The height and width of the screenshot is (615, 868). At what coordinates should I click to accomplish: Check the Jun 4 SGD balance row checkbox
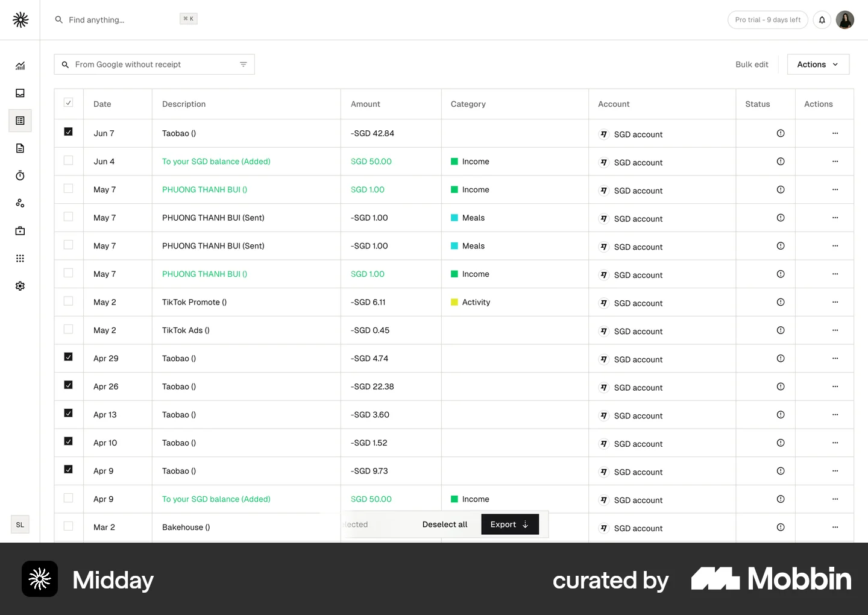69,160
